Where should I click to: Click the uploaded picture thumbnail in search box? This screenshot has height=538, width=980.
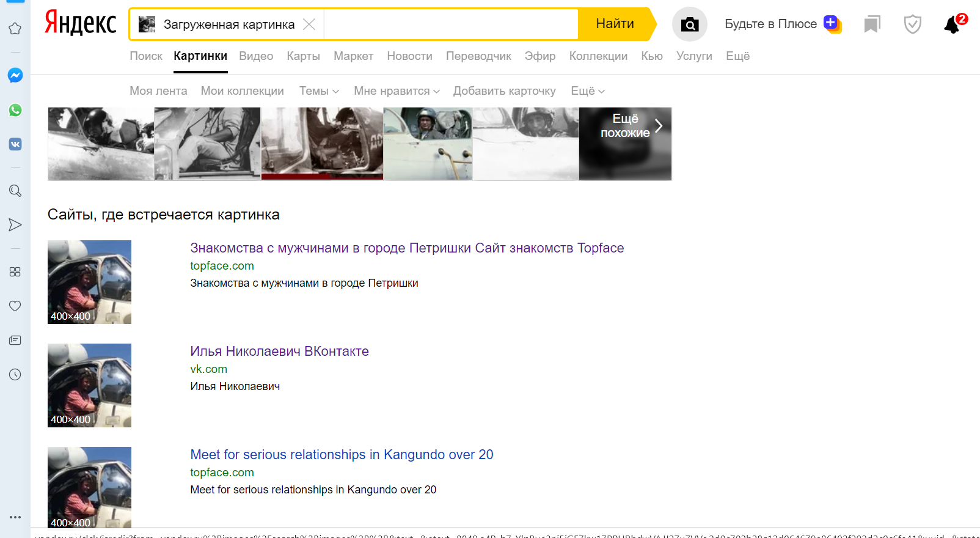147,24
